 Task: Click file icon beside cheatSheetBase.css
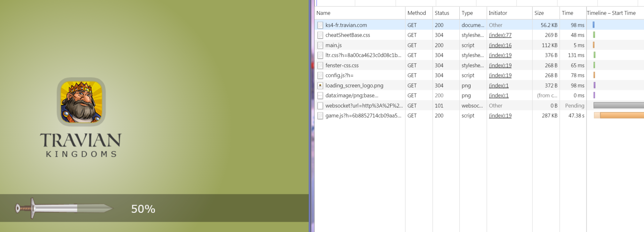click(x=320, y=35)
